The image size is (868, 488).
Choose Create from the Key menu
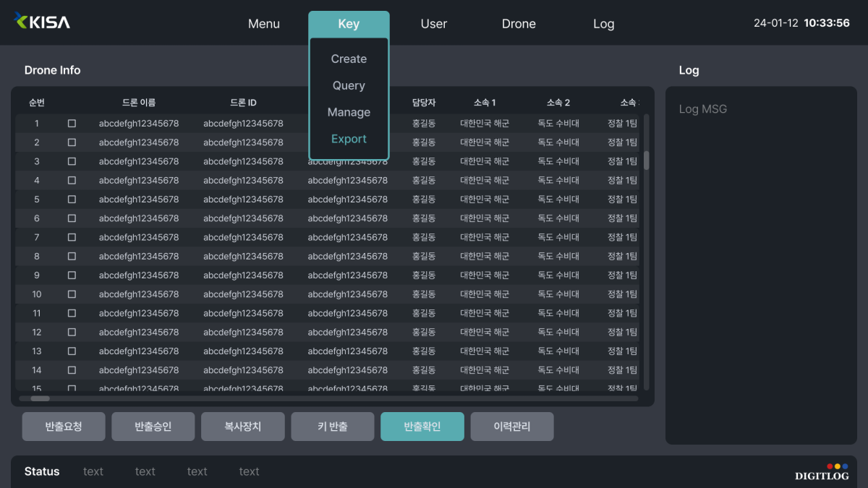click(349, 59)
